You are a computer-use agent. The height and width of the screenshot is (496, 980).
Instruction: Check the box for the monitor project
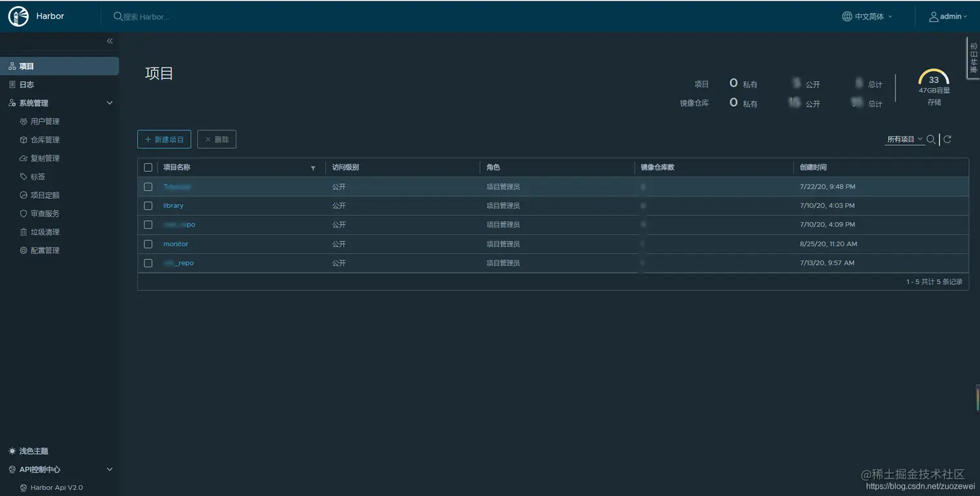coord(148,244)
